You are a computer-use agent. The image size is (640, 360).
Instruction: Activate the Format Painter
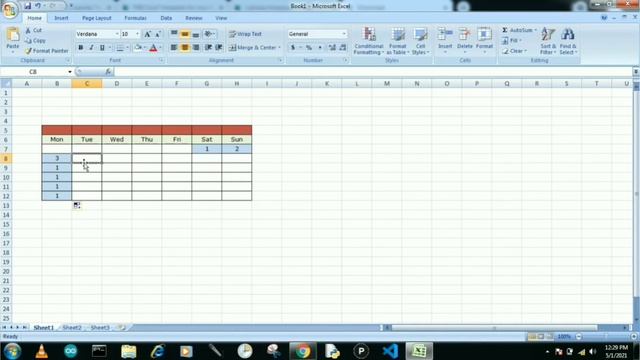[47, 51]
